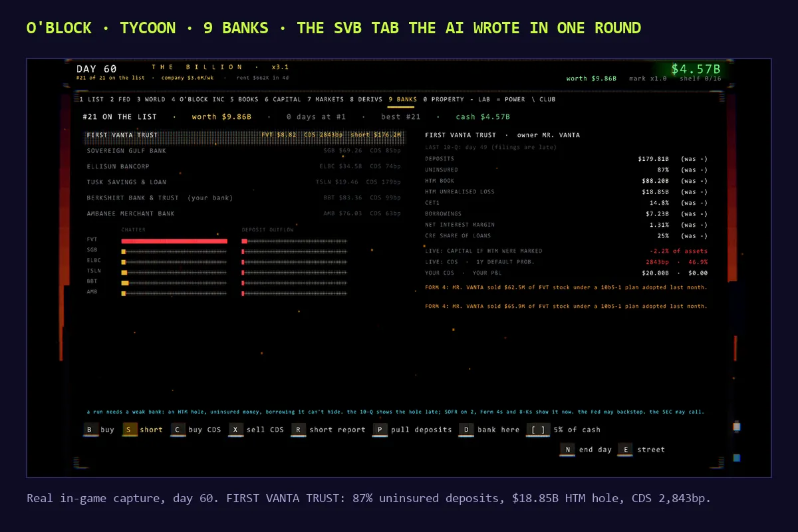Viewport: 798px width, 532px height.
Task: Open the 7 MARKETS tab
Action: 326,99
